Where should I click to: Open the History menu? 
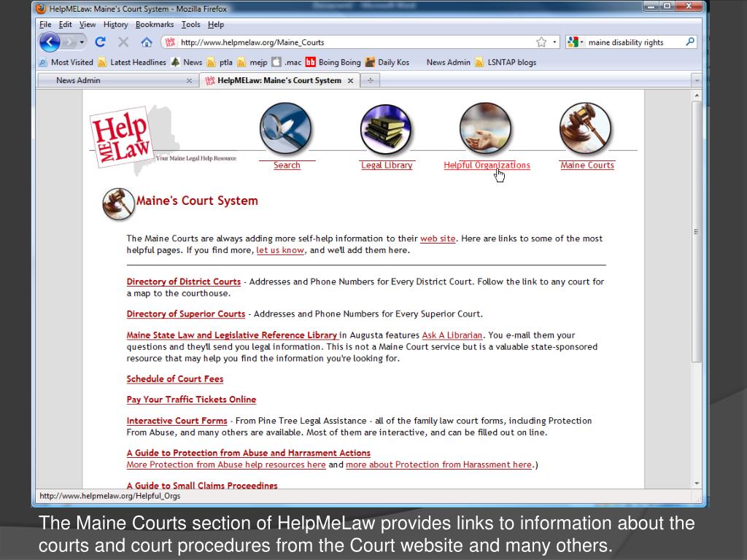(115, 24)
